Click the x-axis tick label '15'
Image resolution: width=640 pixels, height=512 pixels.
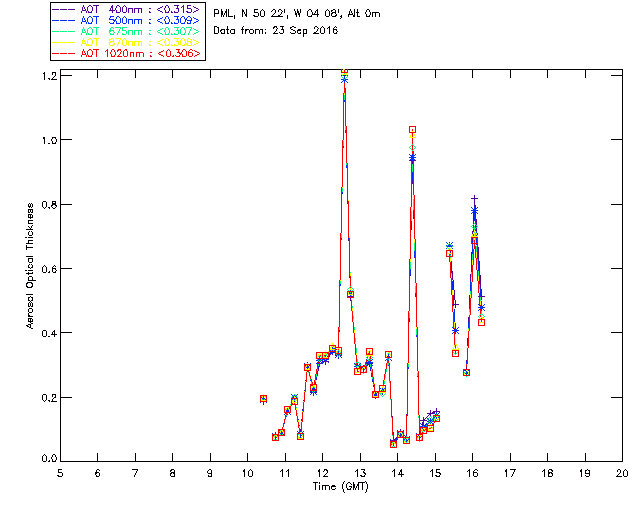[435, 473]
